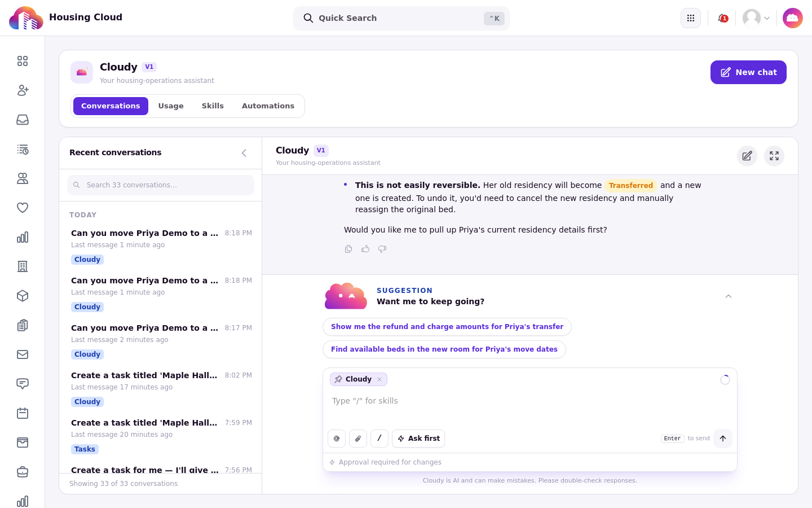Open the heart icon in sidebar
The image size is (812, 508).
[23, 208]
